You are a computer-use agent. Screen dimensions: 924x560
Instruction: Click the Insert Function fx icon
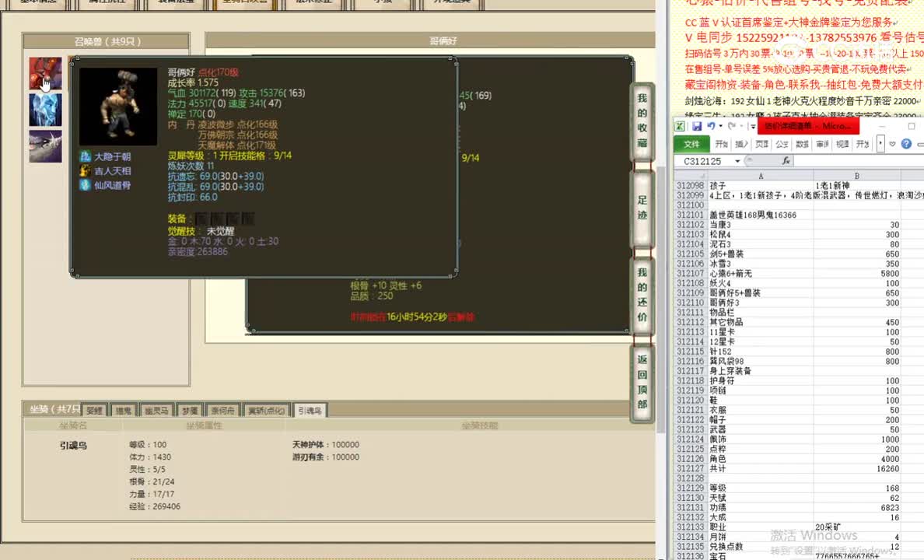coord(786,160)
